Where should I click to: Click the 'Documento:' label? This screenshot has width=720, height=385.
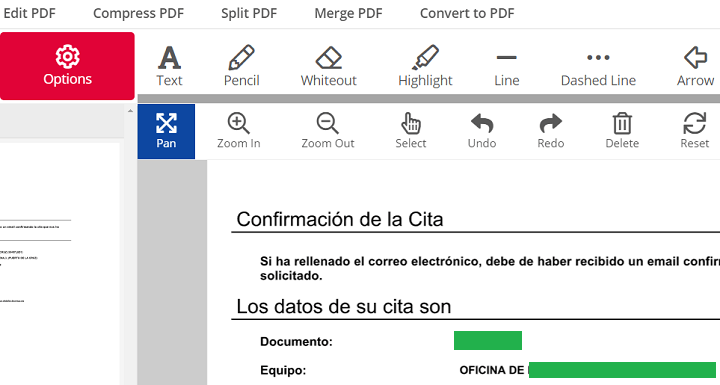pos(296,341)
